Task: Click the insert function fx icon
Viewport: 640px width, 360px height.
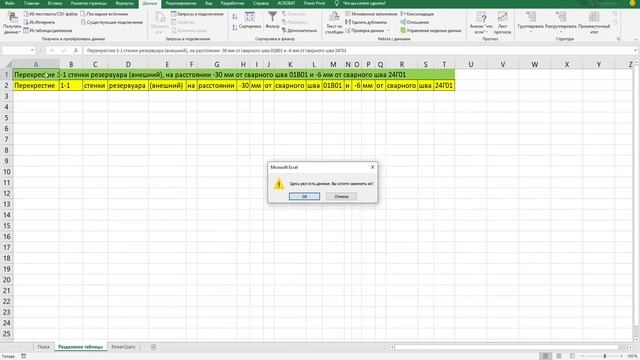Action: click(x=76, y=51)
